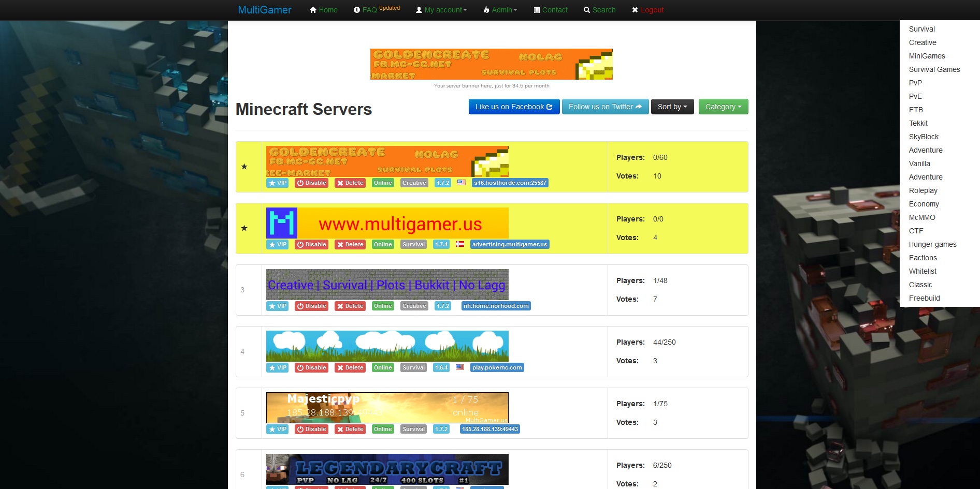
Task: Select FTB category
Action: point(916,110)
